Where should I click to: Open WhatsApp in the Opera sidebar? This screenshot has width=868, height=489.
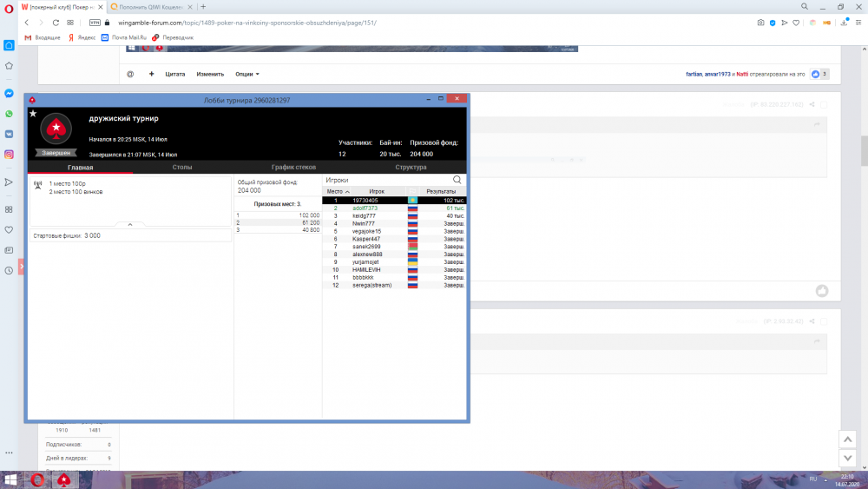[9, 114]
